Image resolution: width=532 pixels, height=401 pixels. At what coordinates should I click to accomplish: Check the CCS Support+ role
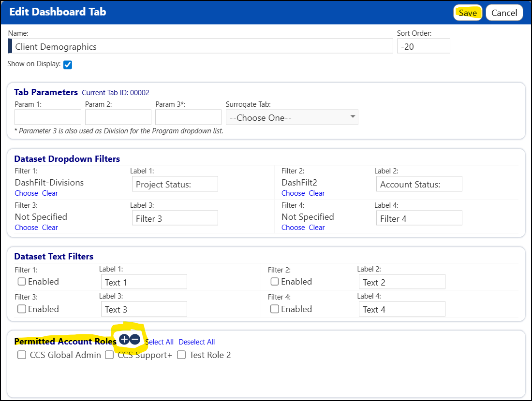click(x=109, y=355)
